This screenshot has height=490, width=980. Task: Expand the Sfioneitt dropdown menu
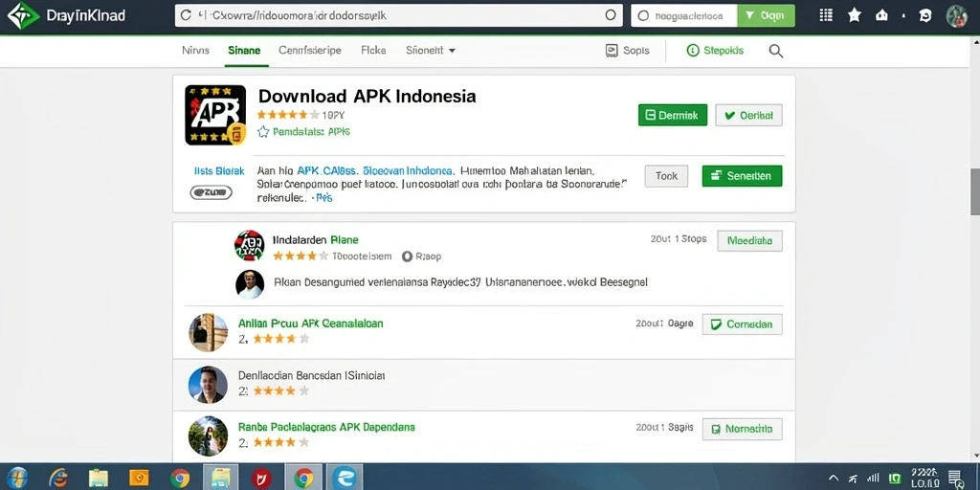(x=431, y=51)
